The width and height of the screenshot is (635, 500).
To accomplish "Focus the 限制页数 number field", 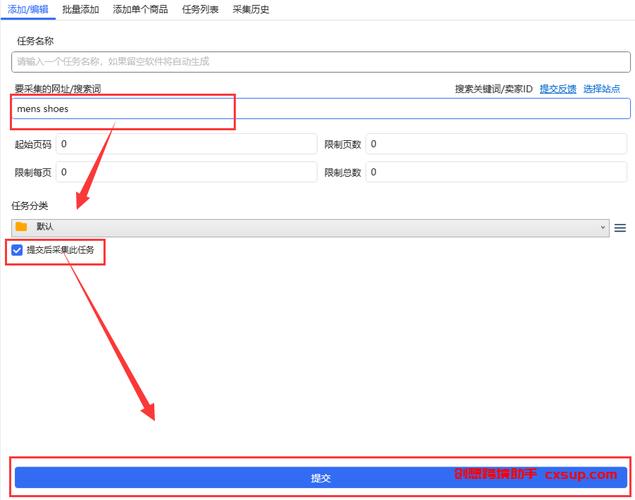I will click(496, 144).
